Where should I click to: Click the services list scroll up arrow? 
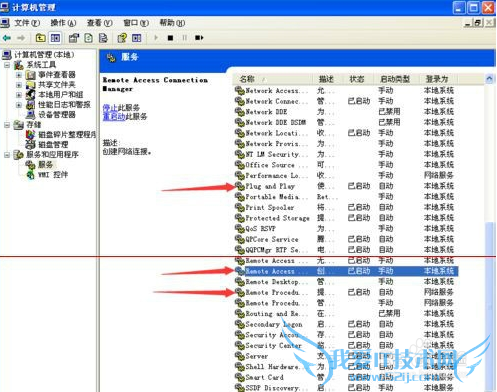[x=489, y=79]
